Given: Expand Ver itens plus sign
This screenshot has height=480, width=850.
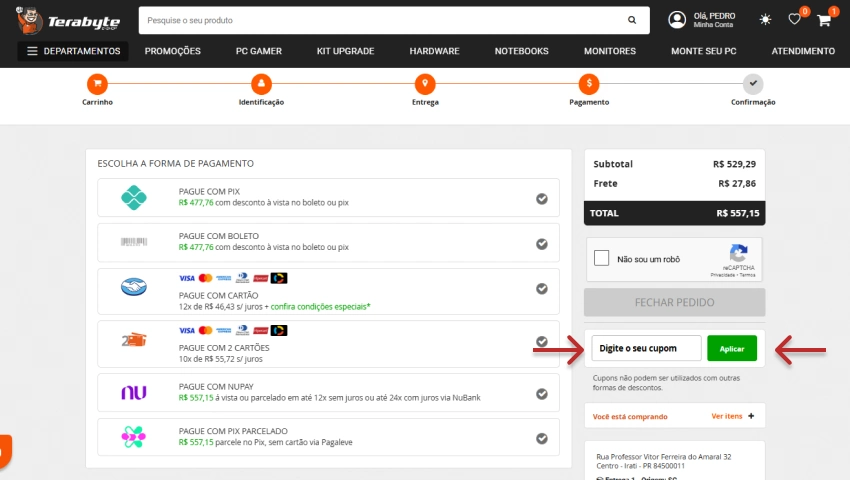Looking at the screenshot, I should point(751,416).
